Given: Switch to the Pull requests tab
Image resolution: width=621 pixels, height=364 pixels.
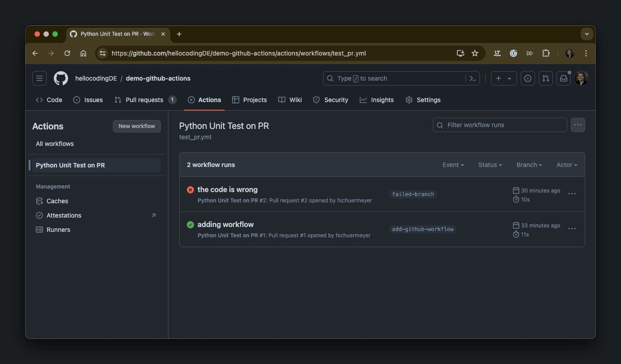Looking at the screenshot, I should [x=144, y=100].
